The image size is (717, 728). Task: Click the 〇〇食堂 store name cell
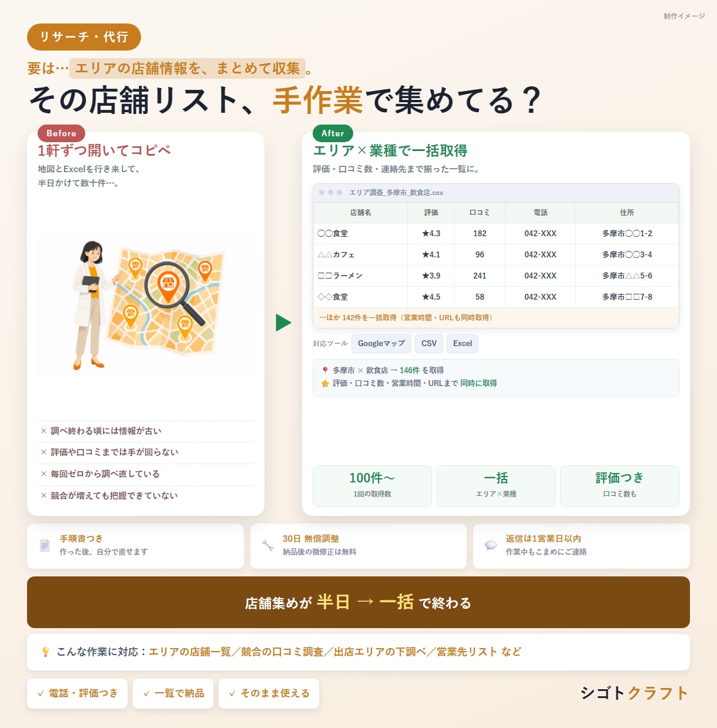360,234
